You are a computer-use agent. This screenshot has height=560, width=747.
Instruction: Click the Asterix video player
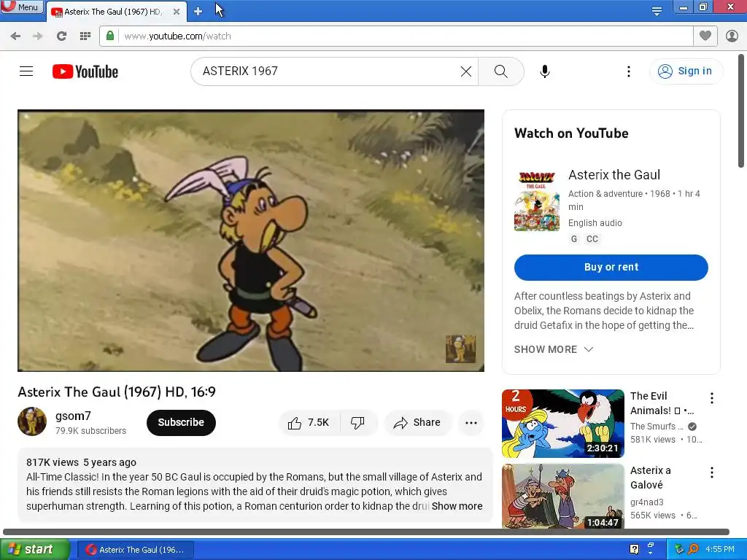coord(251,241)
